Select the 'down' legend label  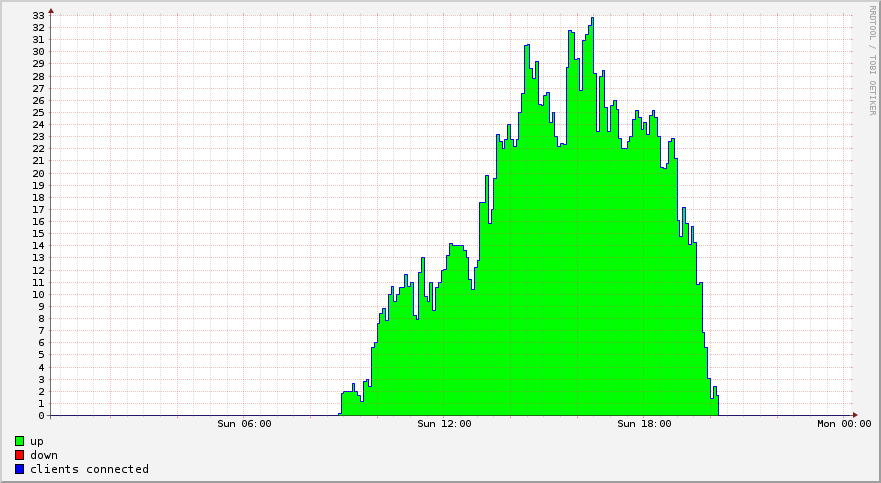[x=44, y=455]
